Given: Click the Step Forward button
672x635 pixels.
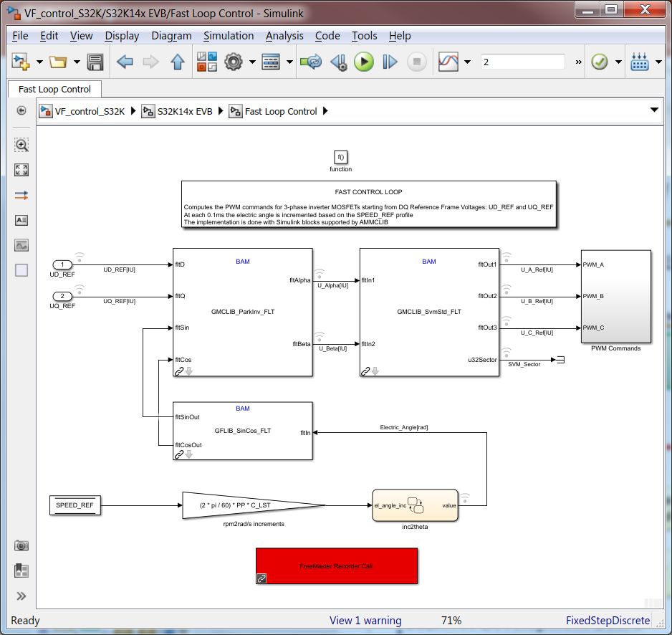Looking at the screenshot, I should pos(390,62).
